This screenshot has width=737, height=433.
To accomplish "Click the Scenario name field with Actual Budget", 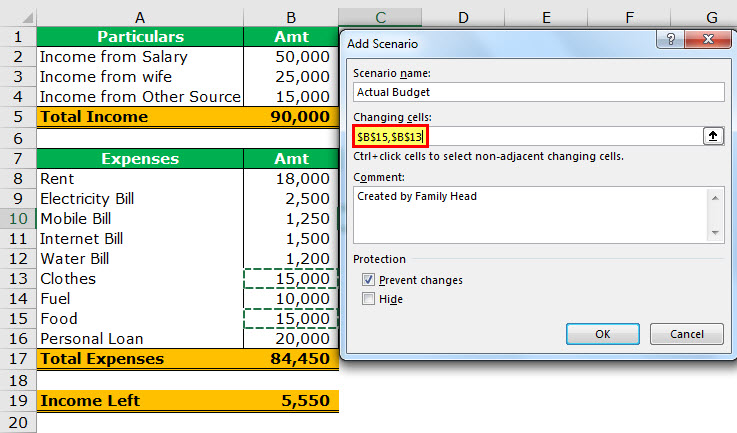I will 539,92.
